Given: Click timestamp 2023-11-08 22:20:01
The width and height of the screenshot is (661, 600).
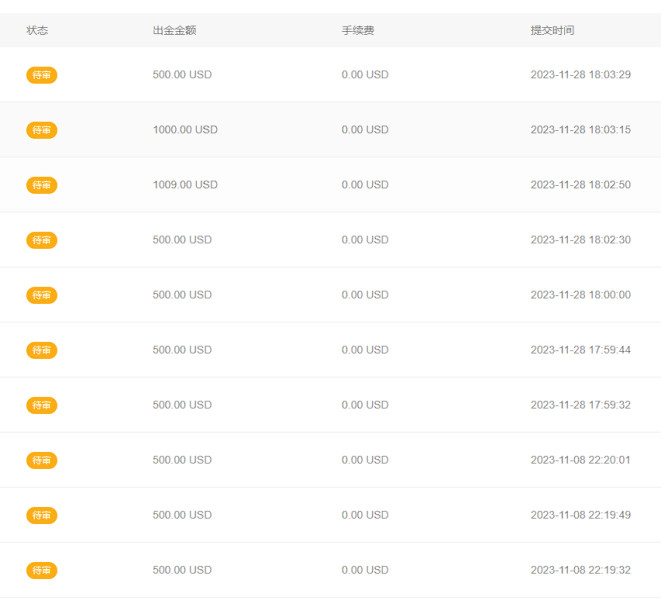Looking at the screenshot, I should point(580,460).
